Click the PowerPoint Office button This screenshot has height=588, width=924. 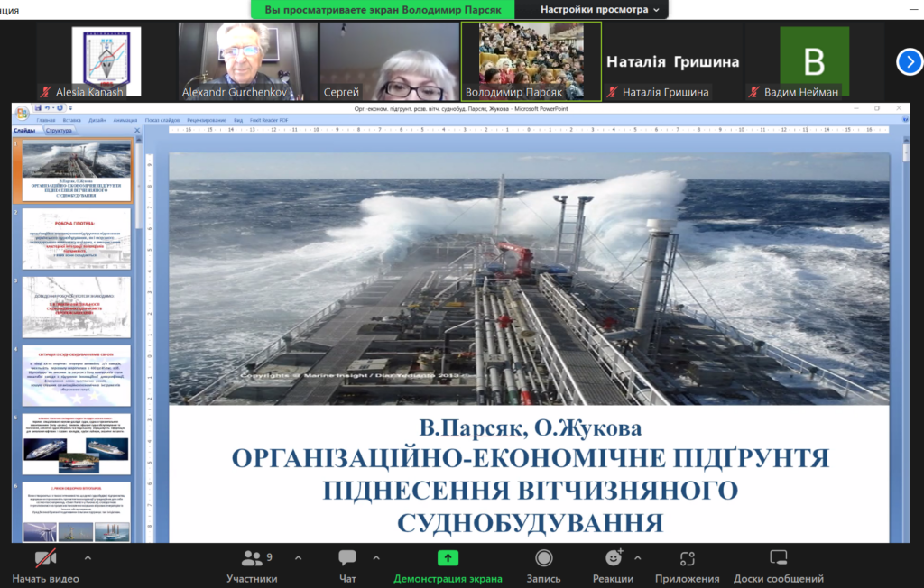(x=21, y=112)
